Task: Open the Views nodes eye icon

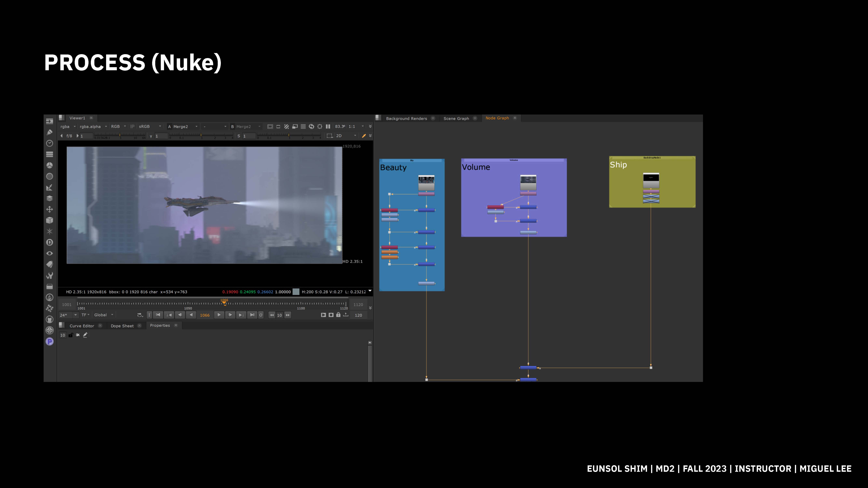Action: click(49, 253)
